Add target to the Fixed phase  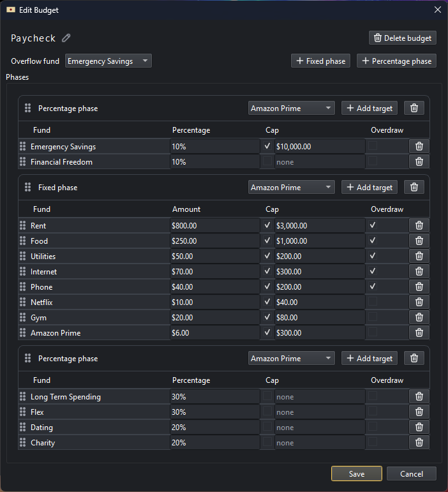(370, 188)
